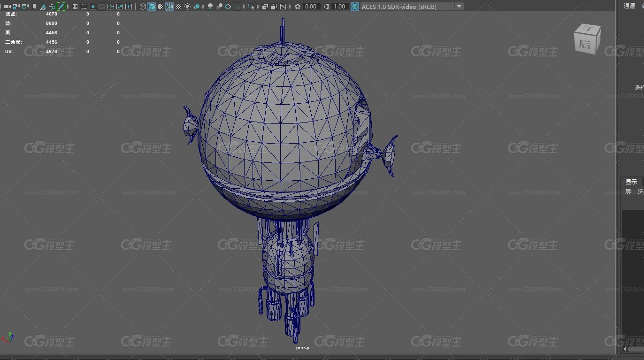This screenshot has height=360, width=644.
Task: Toggle 2D Pan/Zoom icon
Action: 52,7
